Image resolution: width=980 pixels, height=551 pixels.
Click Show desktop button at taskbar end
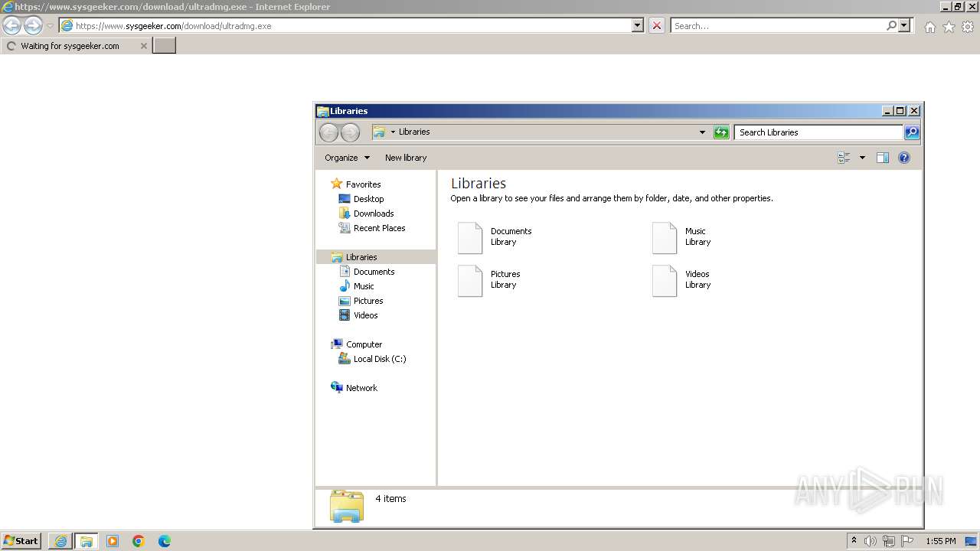coord(971,541)
